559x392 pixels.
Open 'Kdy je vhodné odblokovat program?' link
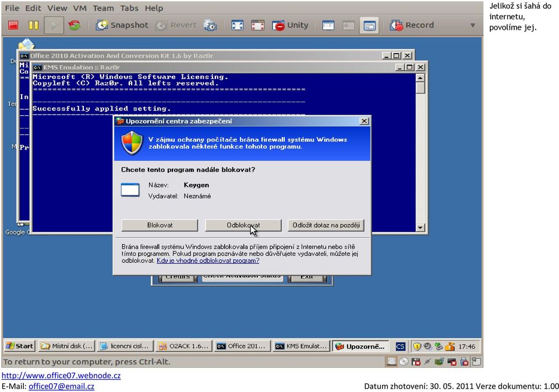[x=208, y=260]
